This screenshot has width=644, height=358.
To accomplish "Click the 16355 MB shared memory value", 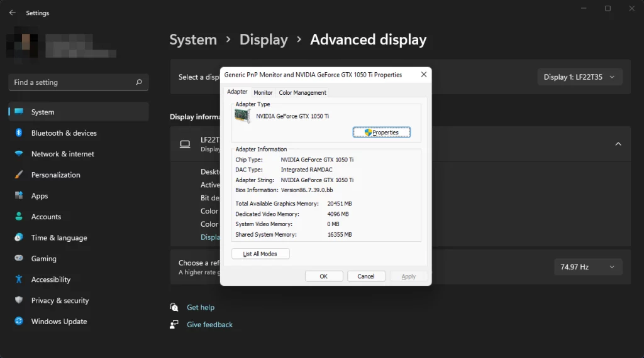I will pos(339,234).
